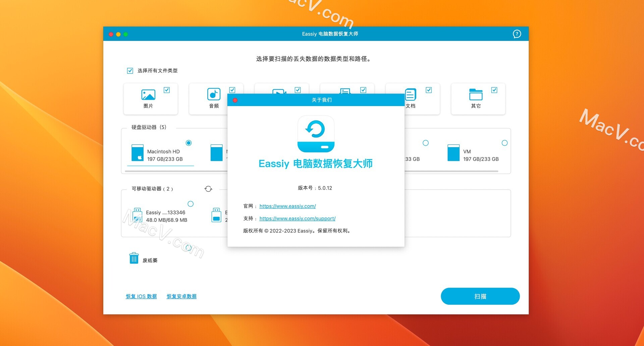Click the 48.0 MB/68.9 MB size text
This screenshot has height=346, width=644.
(x=167, y=220)
